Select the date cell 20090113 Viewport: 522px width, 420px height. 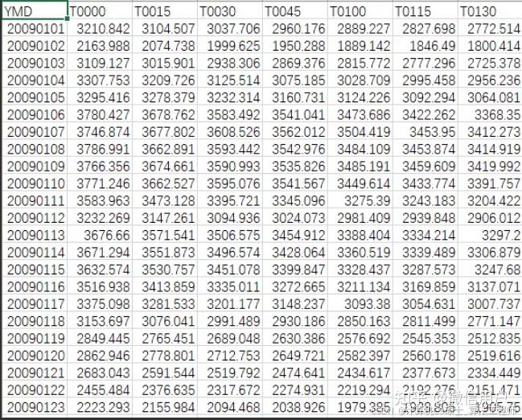click(x=35, y=235)
